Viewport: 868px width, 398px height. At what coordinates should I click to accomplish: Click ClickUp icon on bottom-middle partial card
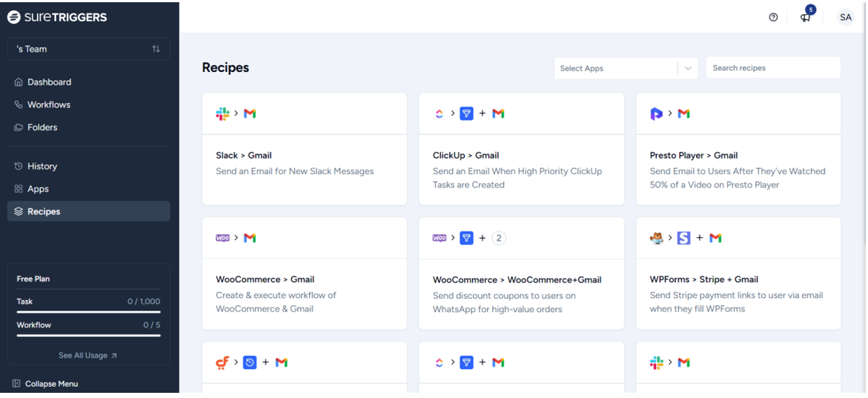(x=440, y=362)
